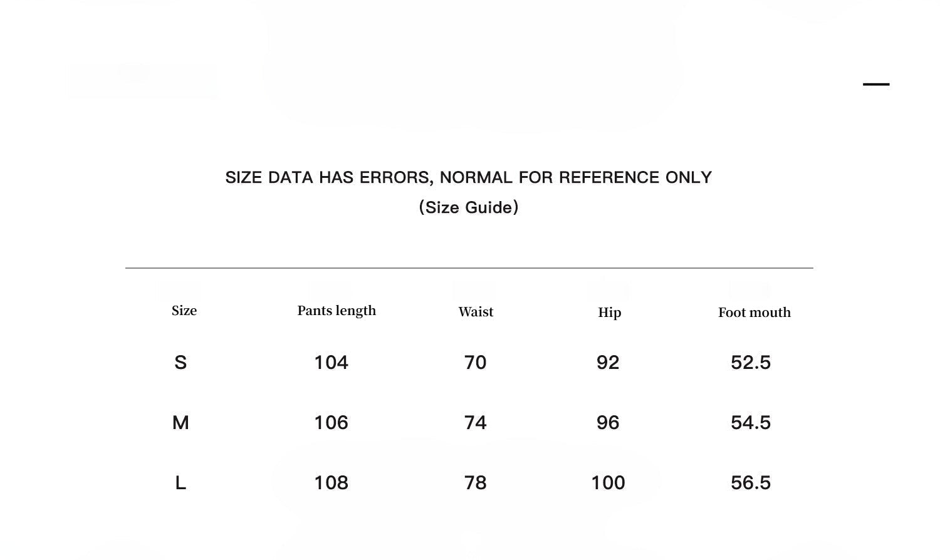The image size is (940, 560).
Task: Click the hip value 92
Action: click(608, 363)
